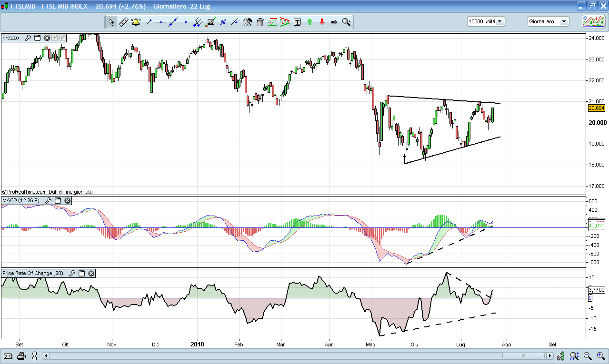
Task: Close the MACD indicator panel
Action: pyautogui.click(x=68, y=200)
